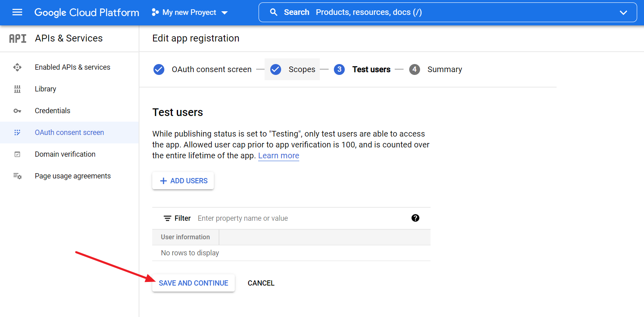Click the Library icon
This screenshot has height=317, width=644.
(17, 89)
